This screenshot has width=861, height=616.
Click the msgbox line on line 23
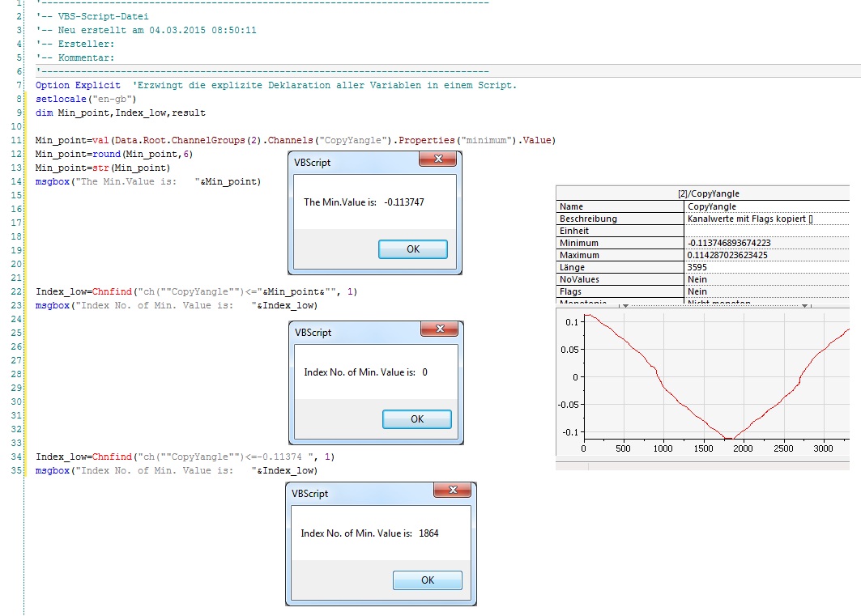(x=177, y=305)
